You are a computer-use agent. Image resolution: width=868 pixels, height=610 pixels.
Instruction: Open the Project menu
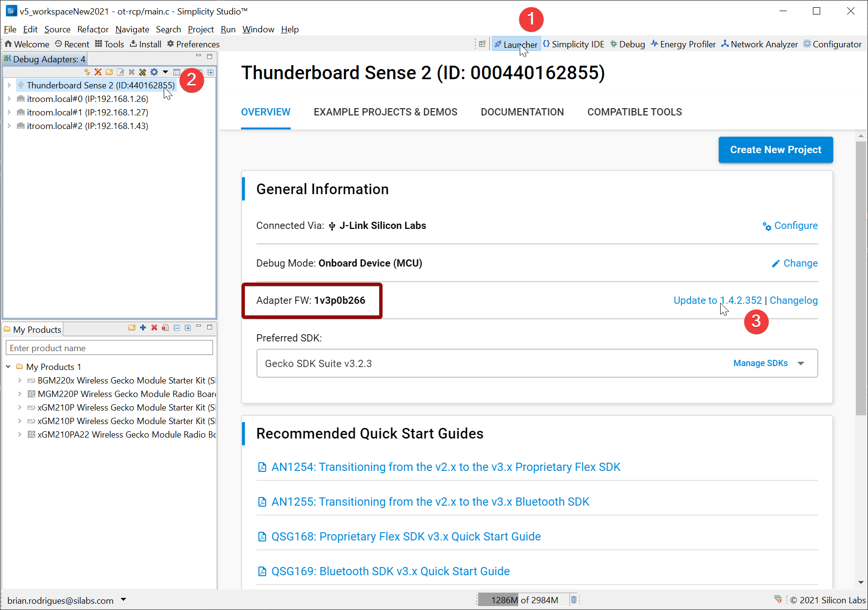coord(200,29)
